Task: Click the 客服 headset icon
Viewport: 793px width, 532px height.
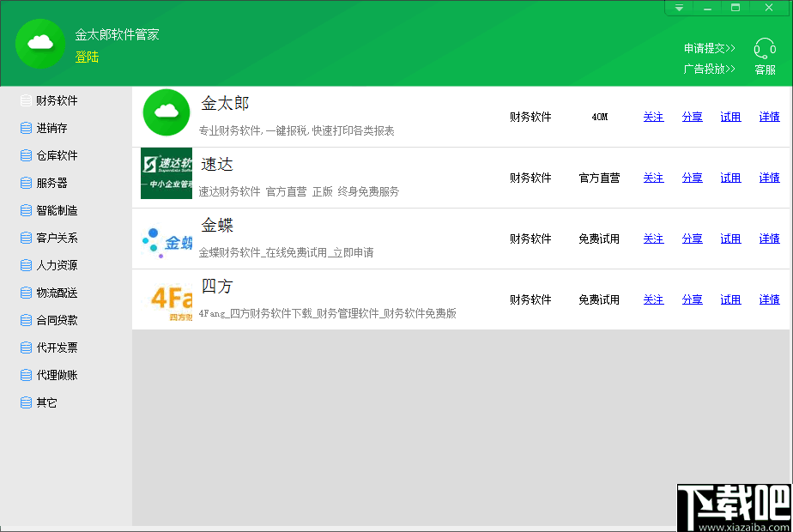Action: pos(763,49)
